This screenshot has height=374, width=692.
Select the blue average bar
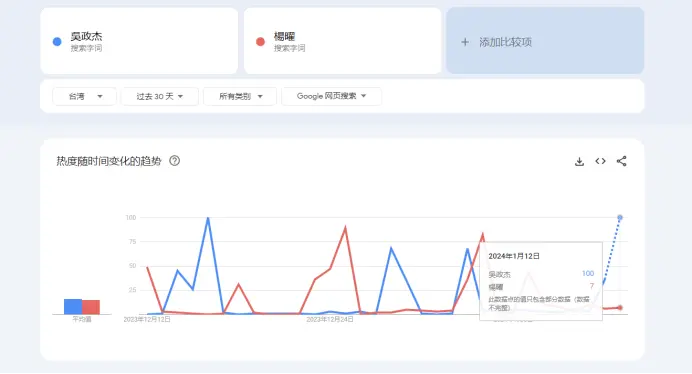pos(73,306)
